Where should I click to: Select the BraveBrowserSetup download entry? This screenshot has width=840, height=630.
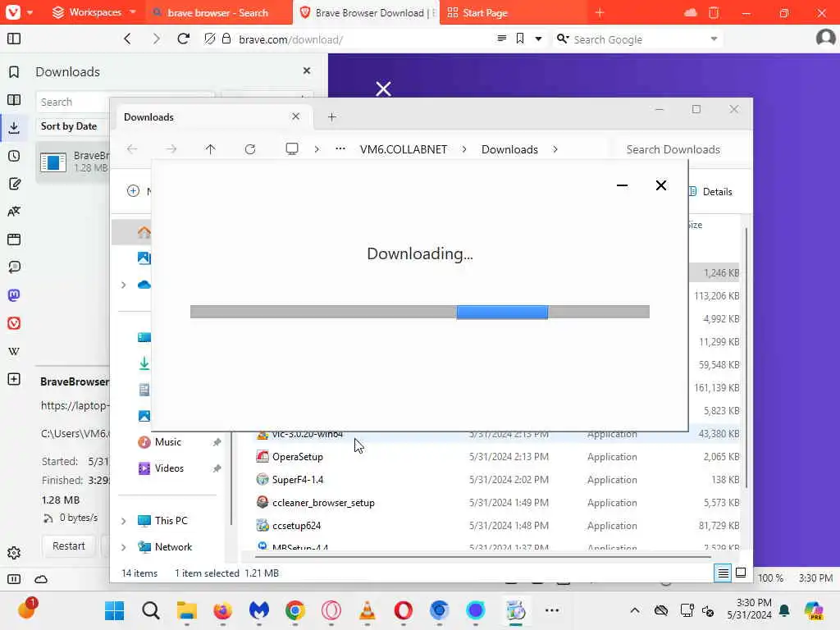[73, 162]
